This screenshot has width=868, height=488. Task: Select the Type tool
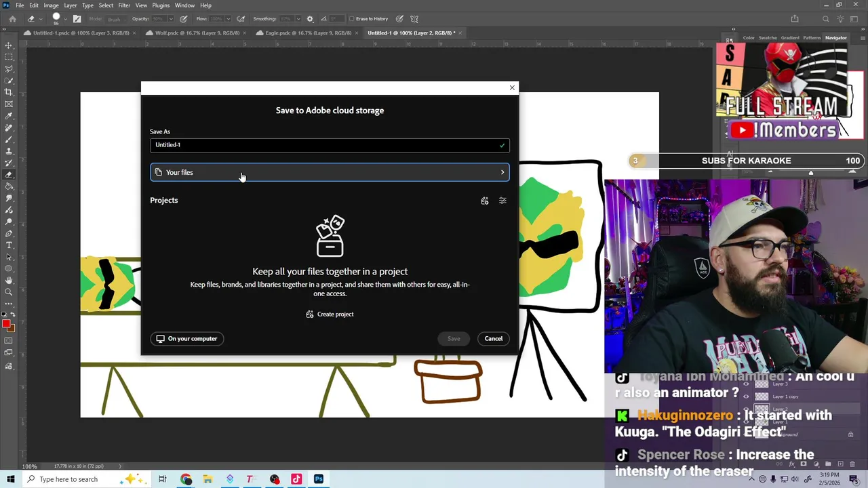(x=9, y=245)
